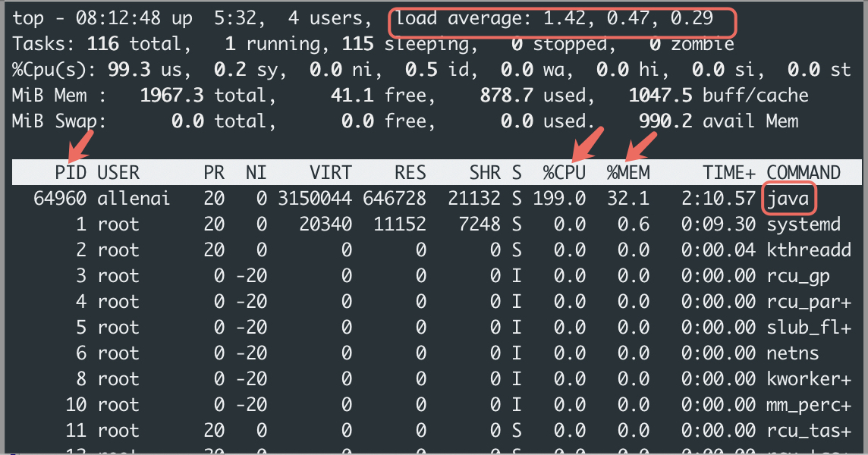
Task: Click the systemd process name
Action: tap(804, 224)
